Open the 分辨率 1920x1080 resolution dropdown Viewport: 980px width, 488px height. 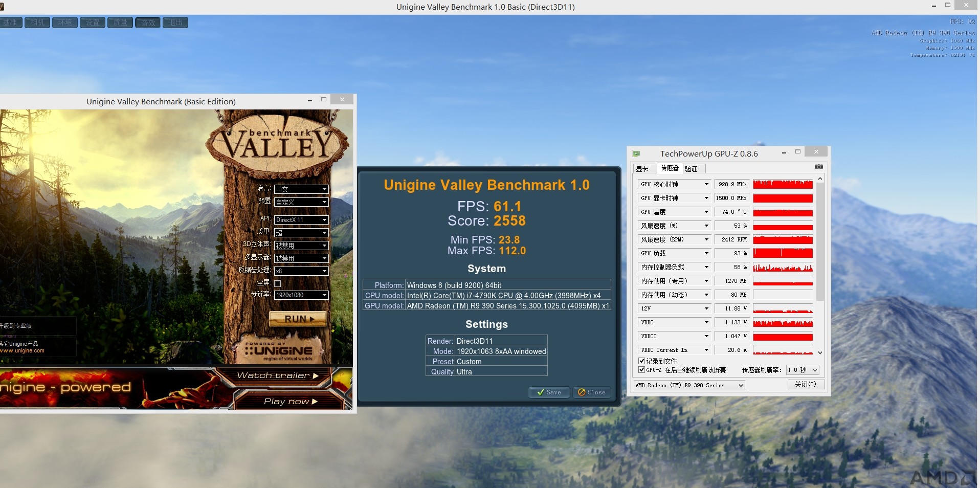coord(301,295)
